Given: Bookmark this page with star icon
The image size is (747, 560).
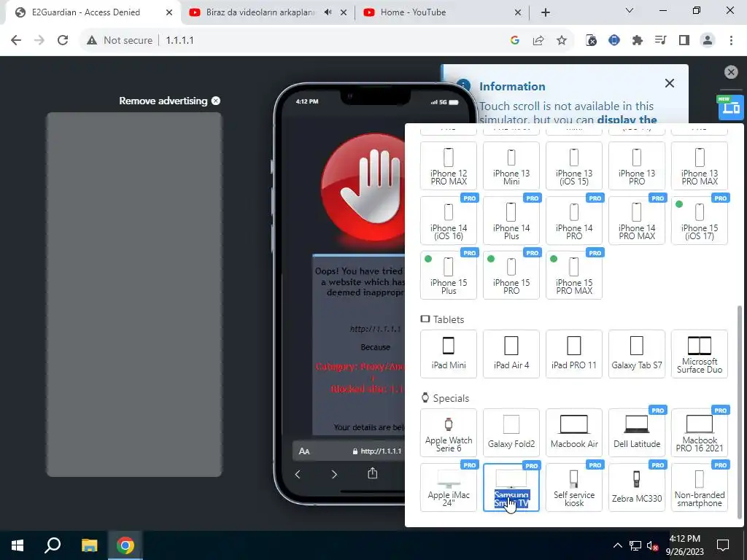Looking at the screenshot, I should click(562, 41).
